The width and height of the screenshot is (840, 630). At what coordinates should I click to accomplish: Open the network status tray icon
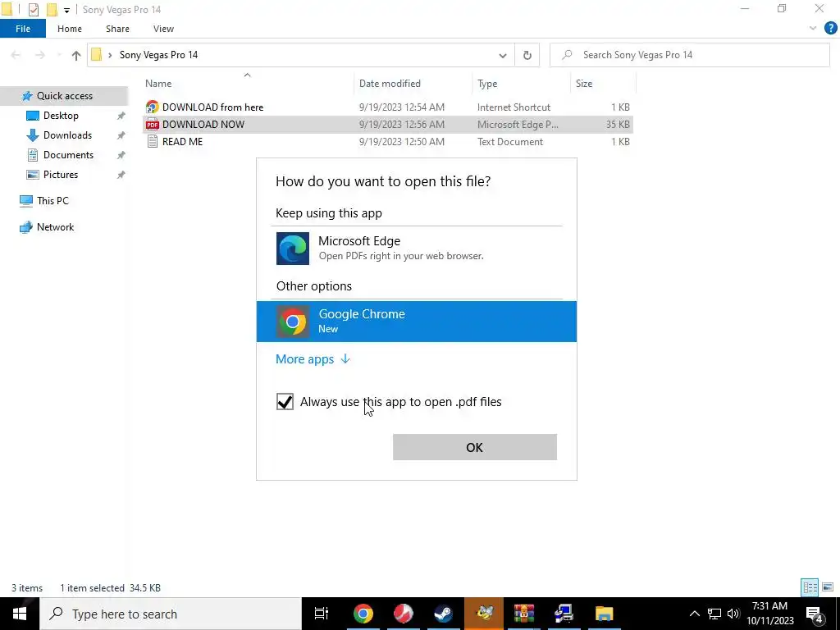click(714, 614)
